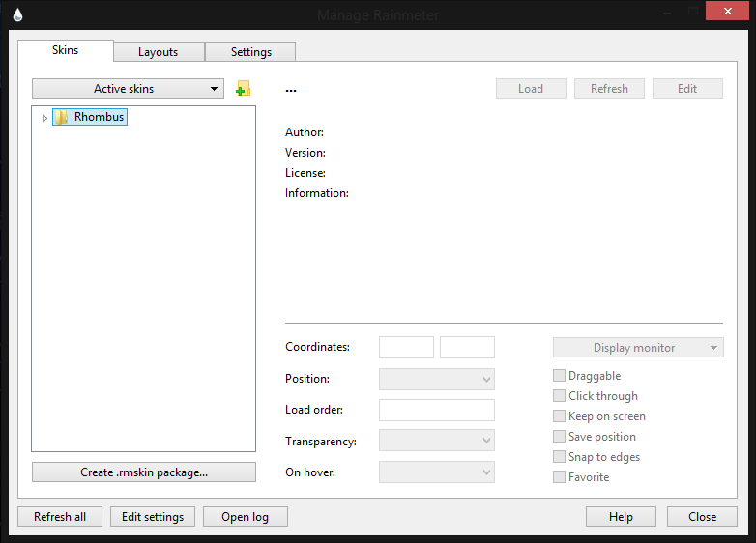Click the Rainmeter raindrop title bar icon
This screenshot has width=756, height=543.
pyautogui.click(x=17, y=14)
